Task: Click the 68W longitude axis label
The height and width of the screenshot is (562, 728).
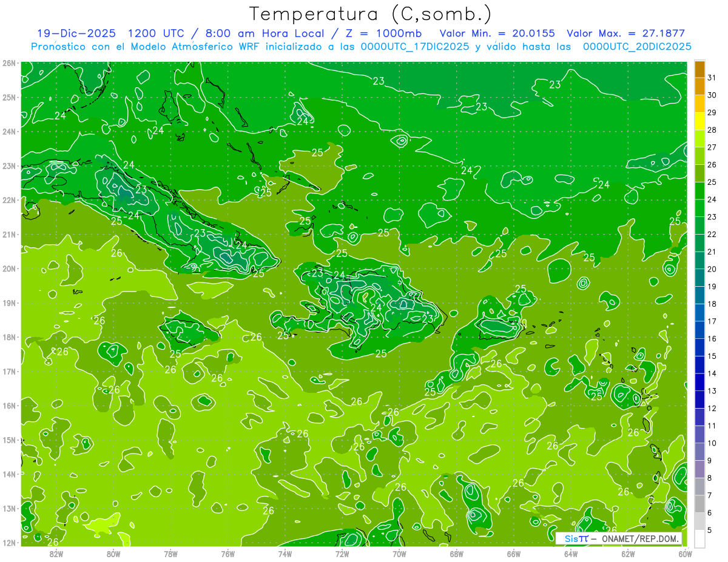Action: click(456, 554)
